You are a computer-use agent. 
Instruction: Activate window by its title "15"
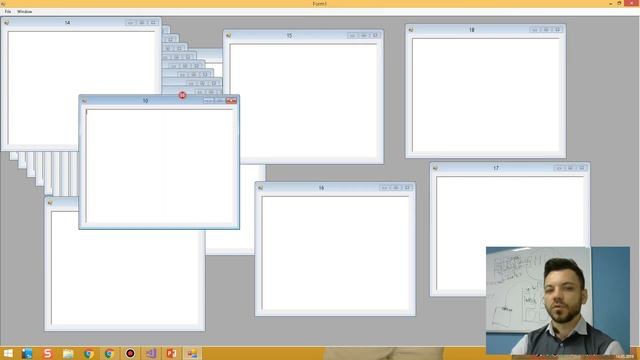289,36
